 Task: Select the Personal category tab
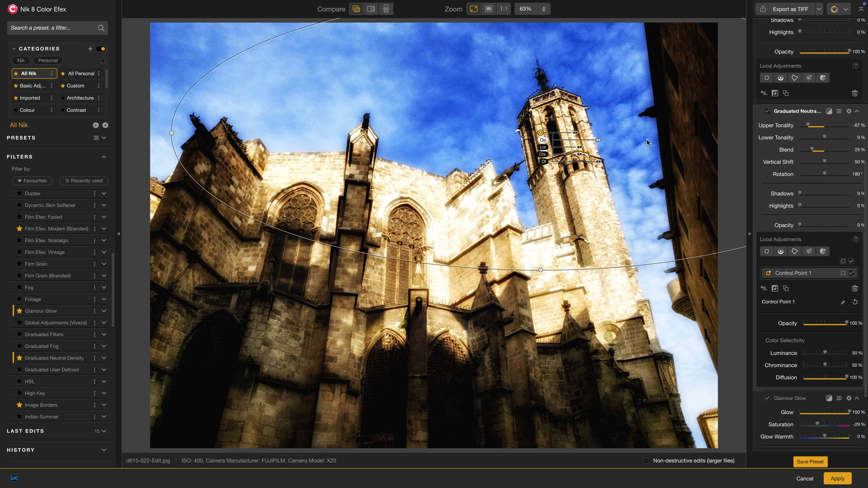48,61
